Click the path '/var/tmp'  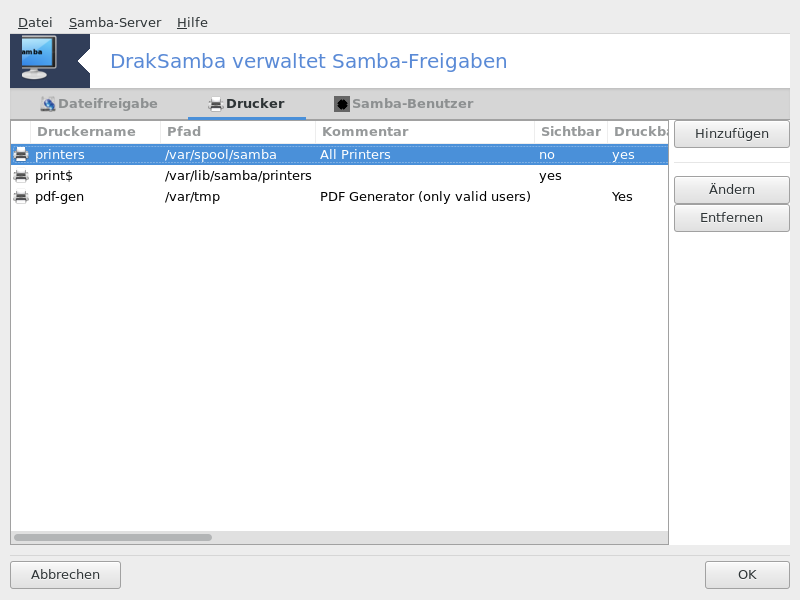point(192,197)
